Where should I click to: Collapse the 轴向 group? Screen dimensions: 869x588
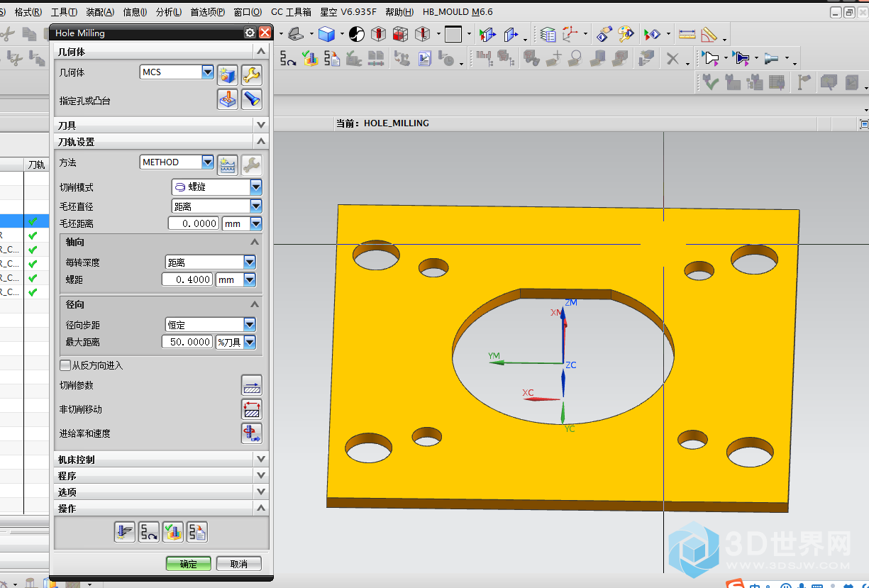(255, 242)
